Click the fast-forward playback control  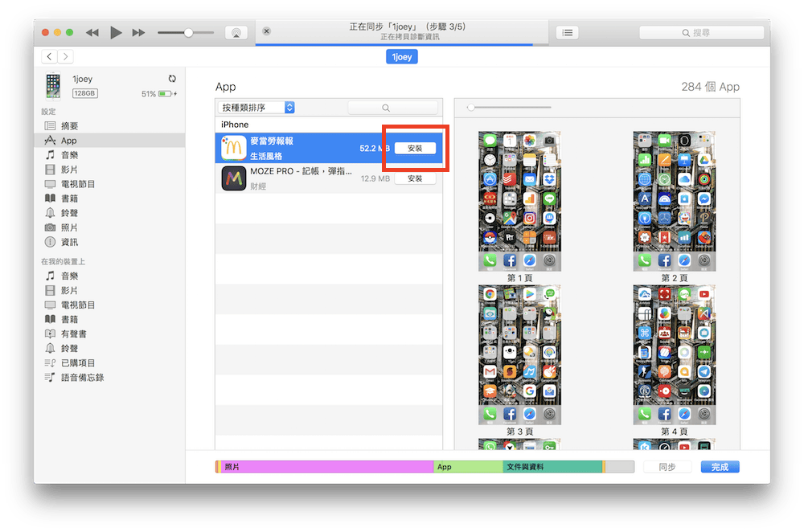point(138,32)
